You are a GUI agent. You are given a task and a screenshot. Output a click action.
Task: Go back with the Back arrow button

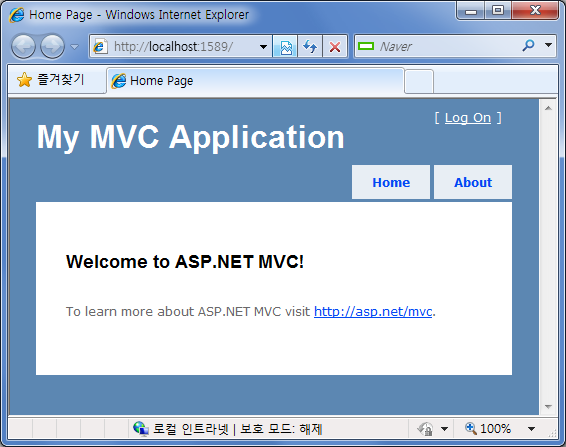[23, 46]
